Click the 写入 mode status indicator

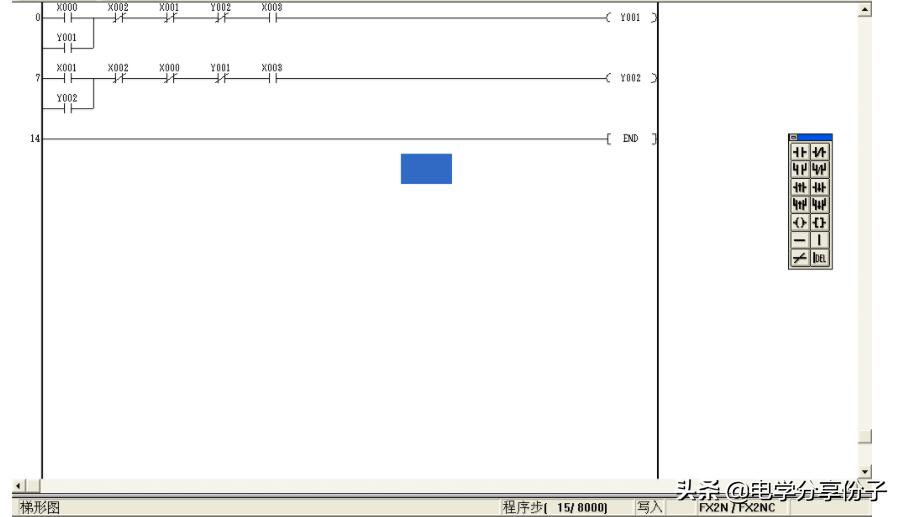pos(649,507)
